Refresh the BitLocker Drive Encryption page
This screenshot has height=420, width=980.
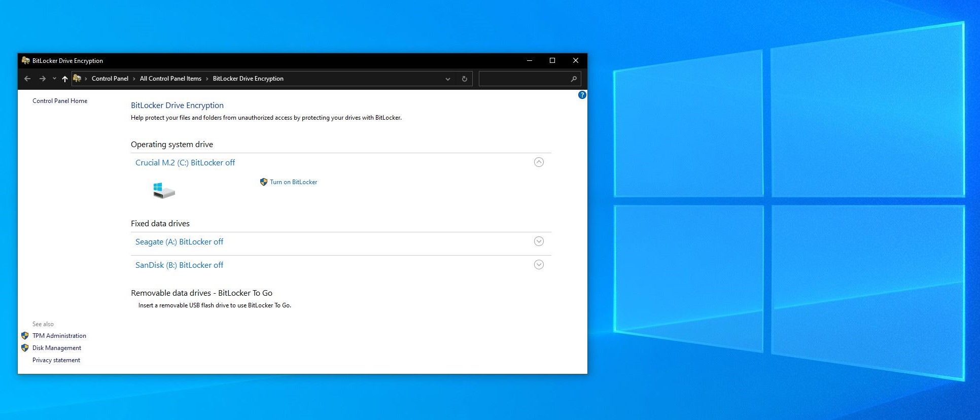[464, 79]
